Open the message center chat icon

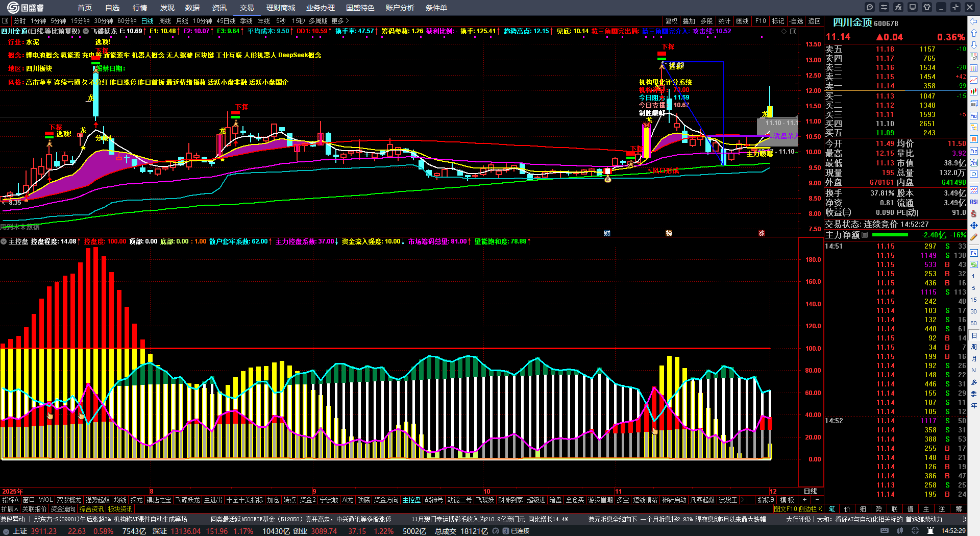click(x=870, y=7)
